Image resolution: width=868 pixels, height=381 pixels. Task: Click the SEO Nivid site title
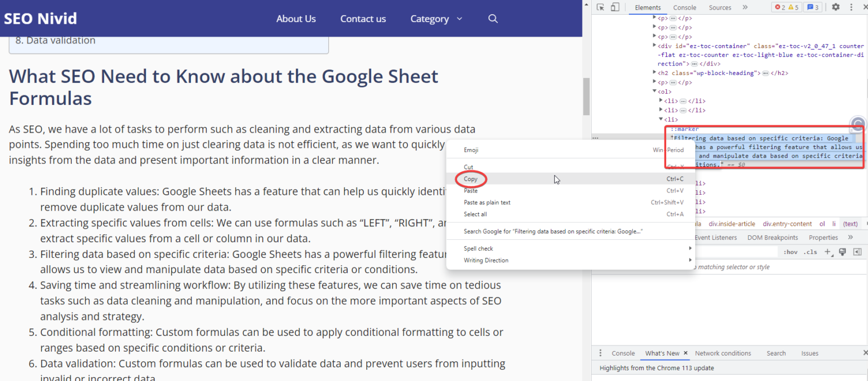point(40,18)
